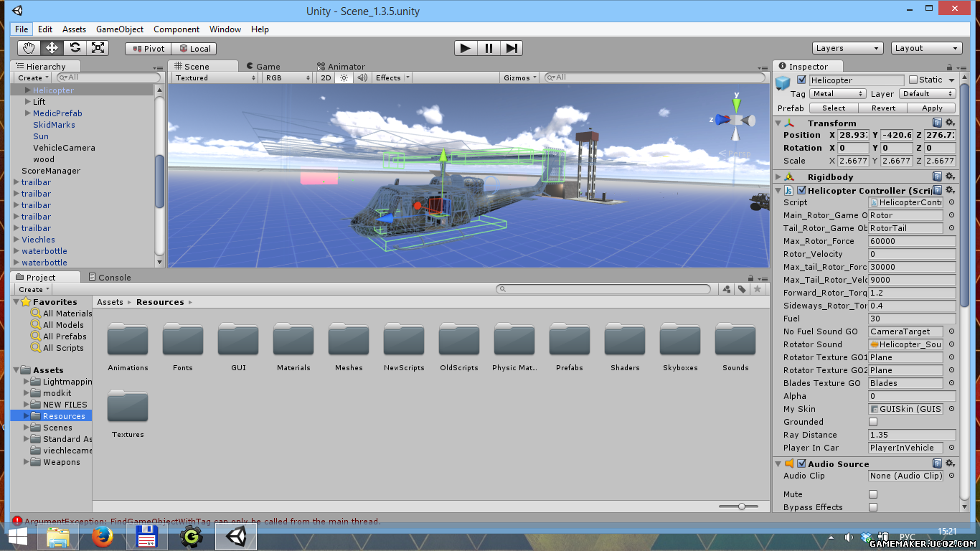
Task: Select the Hand tool in toolbar
Action: tap(29, 48)
